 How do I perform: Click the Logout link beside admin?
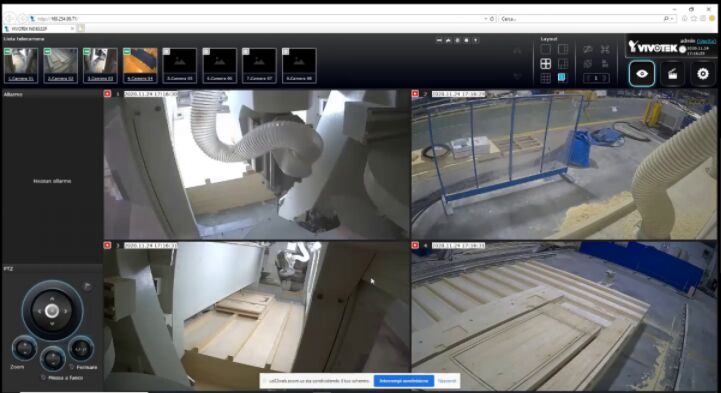pos(706,41)
